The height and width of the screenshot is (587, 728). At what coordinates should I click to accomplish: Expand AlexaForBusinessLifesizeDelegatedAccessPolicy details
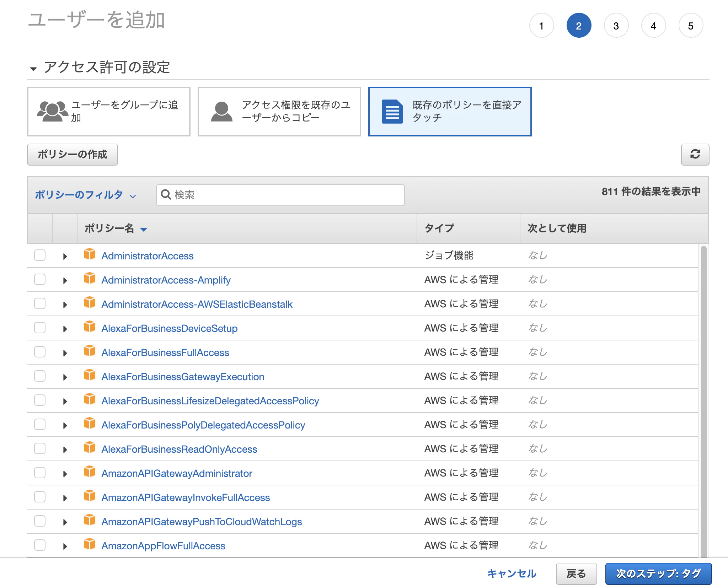(x=65, y=402)
